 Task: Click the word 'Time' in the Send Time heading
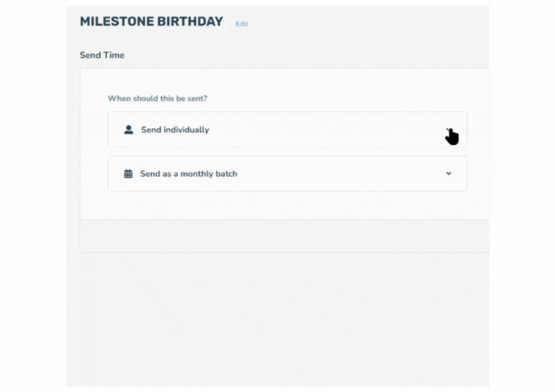[x=114, y=55]
